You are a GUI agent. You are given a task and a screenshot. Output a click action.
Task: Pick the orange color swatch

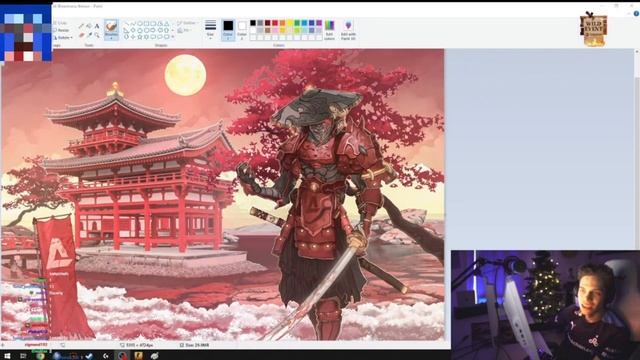click(x=282, y=23)
